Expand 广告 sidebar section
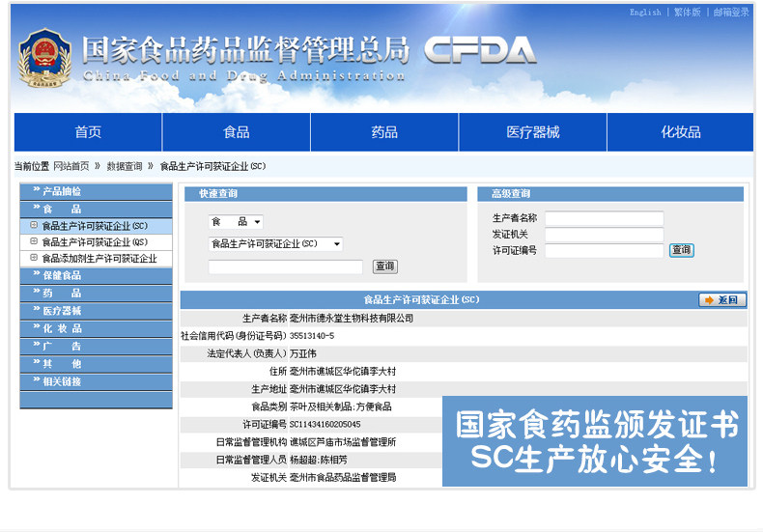This screenshot has width=763, height=532. pos(96,347)
